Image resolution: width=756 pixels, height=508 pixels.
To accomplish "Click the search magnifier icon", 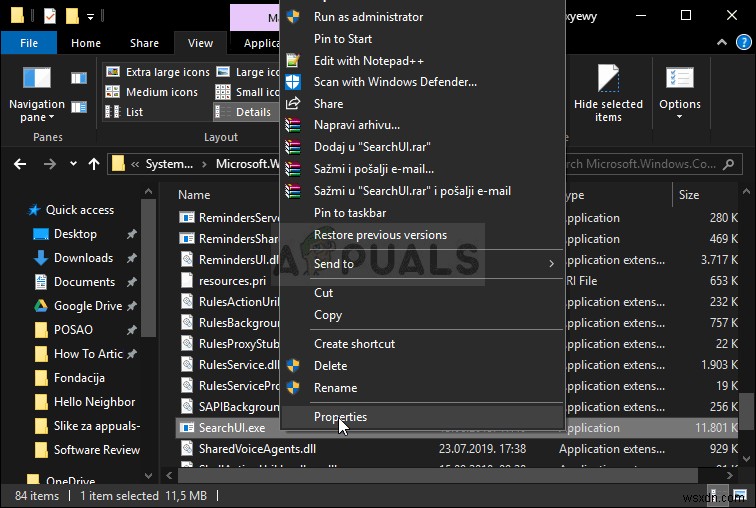I will (729, 164).
